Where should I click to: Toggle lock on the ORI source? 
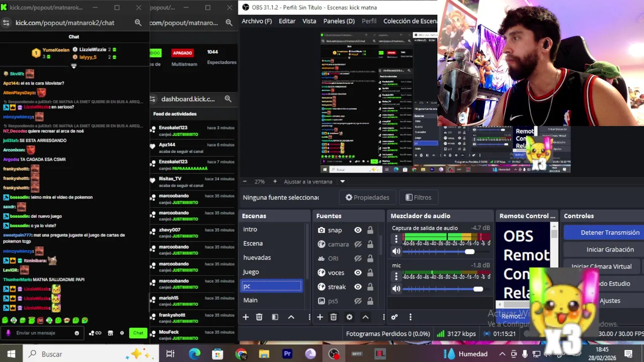(x=370, y=258)
